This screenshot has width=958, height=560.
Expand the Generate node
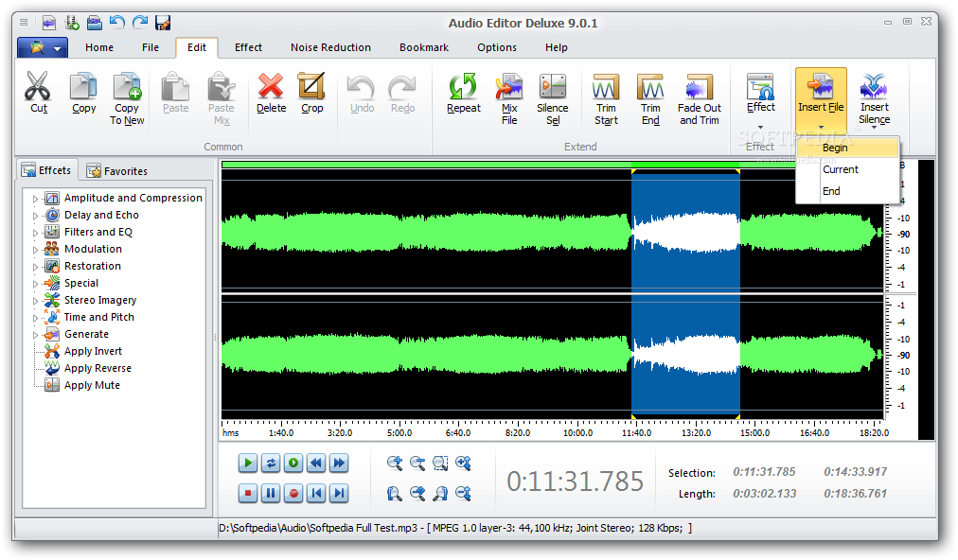[x=35, y=335]
